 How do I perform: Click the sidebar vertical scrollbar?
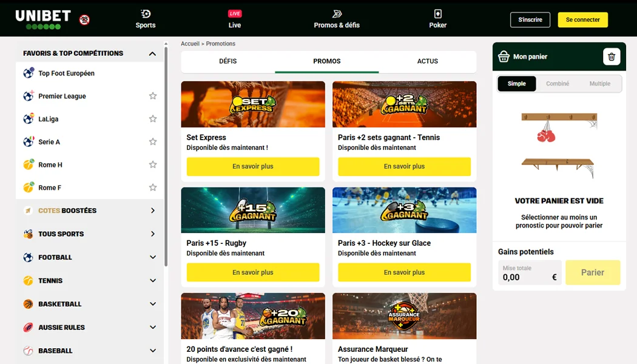tap(166, 157)
